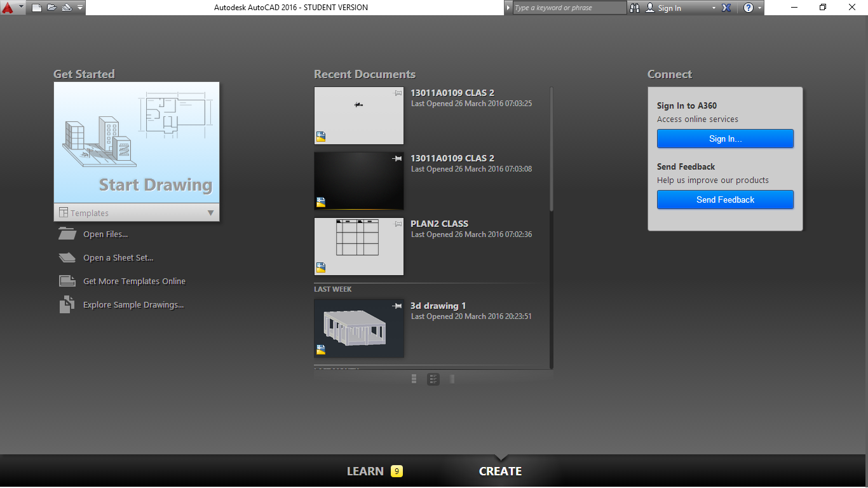Click LAST WEEK section heading
This screenshot has height=488, width=868.
point(333,289)
